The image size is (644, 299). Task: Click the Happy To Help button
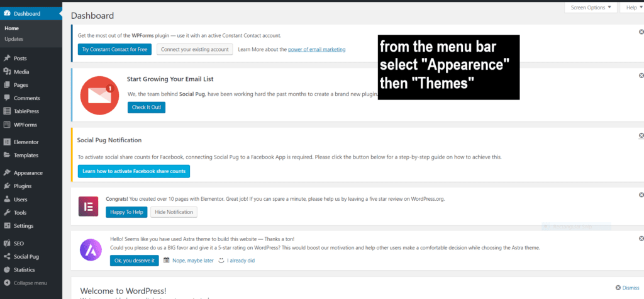click(126, 212)
